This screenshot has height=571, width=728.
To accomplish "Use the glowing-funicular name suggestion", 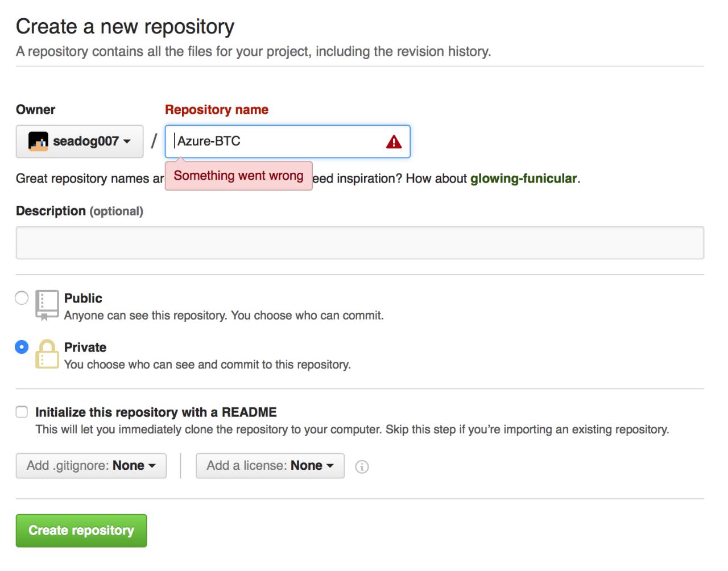I will (523, 179).
